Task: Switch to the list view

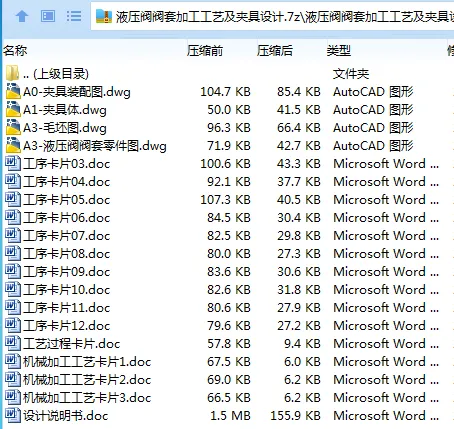Action: pos(74,16)
